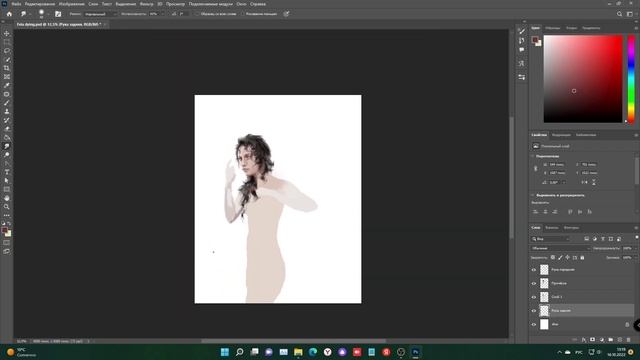Screen dimensions: 640x360
Task: Switch to 'Библиотеки' tab
Action: (586, 135)
